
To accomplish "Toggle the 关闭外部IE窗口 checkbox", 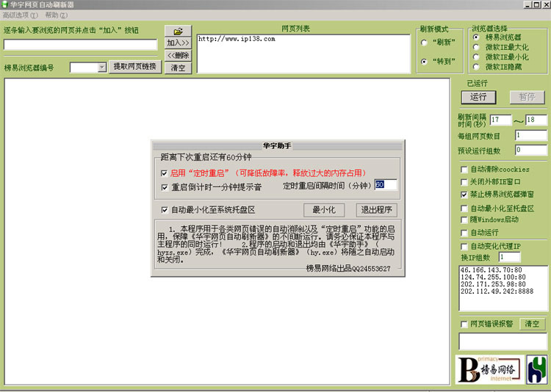I will tap(464, 182).
